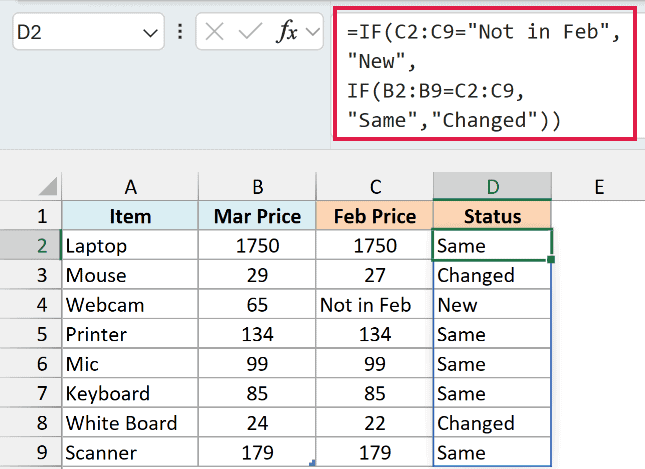This screenshot has height=469, width=645.
Task: Open Insert Function fx icon
Action: [287, 31]
